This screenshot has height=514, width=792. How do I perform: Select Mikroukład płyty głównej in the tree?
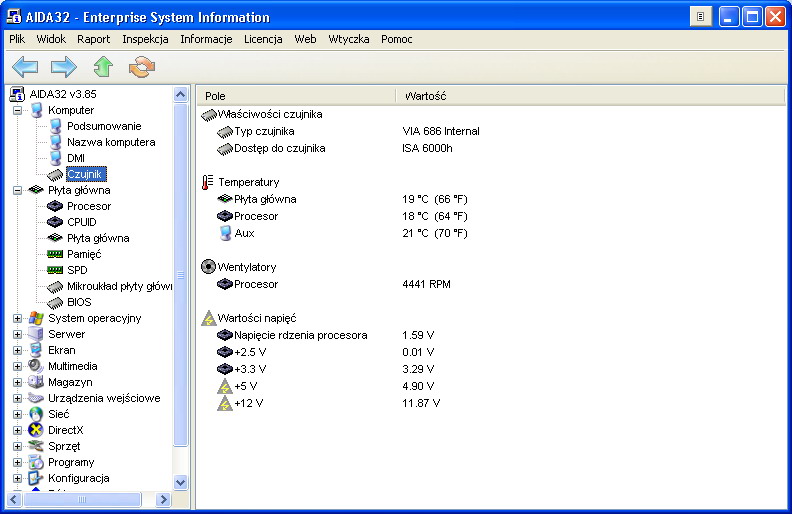pyautogui.click(x=120, y=286)
